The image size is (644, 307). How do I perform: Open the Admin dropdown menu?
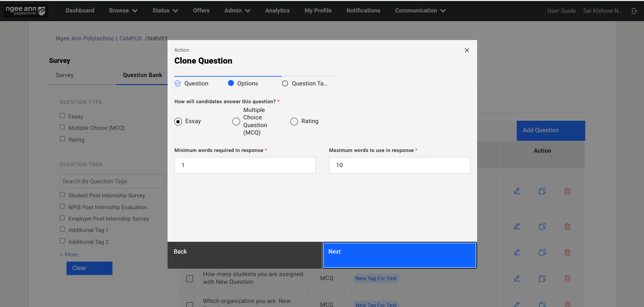(237, 11)
